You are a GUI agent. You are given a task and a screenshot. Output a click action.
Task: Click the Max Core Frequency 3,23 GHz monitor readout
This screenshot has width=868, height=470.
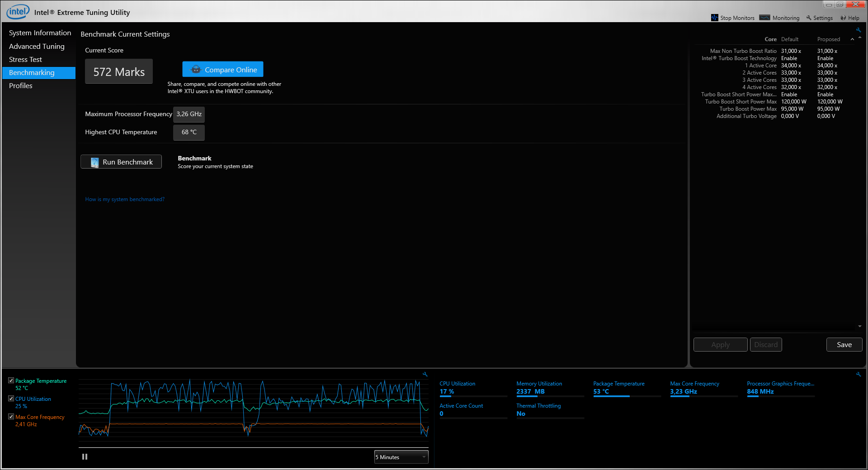coord(703,388)
